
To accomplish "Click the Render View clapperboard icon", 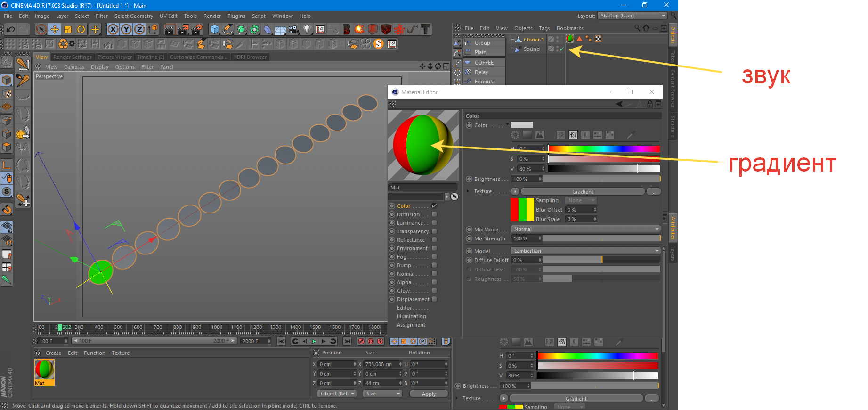I will click(x=170, y=29).
